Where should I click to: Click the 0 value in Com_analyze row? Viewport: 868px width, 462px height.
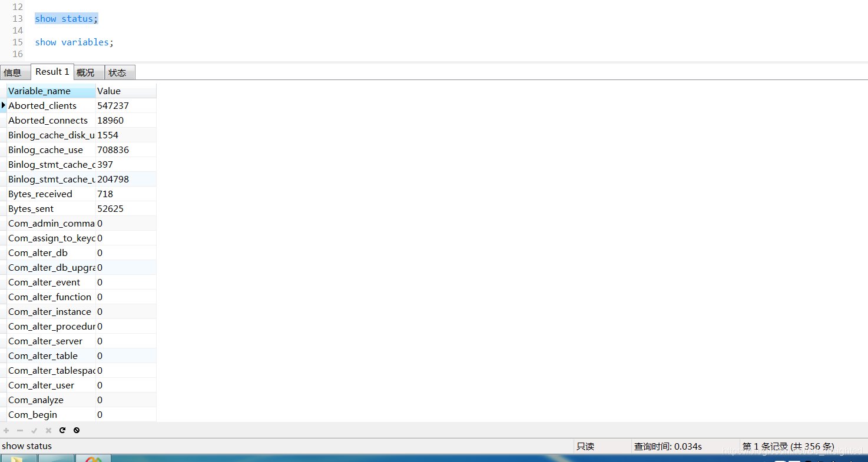(x=126, y=400)
